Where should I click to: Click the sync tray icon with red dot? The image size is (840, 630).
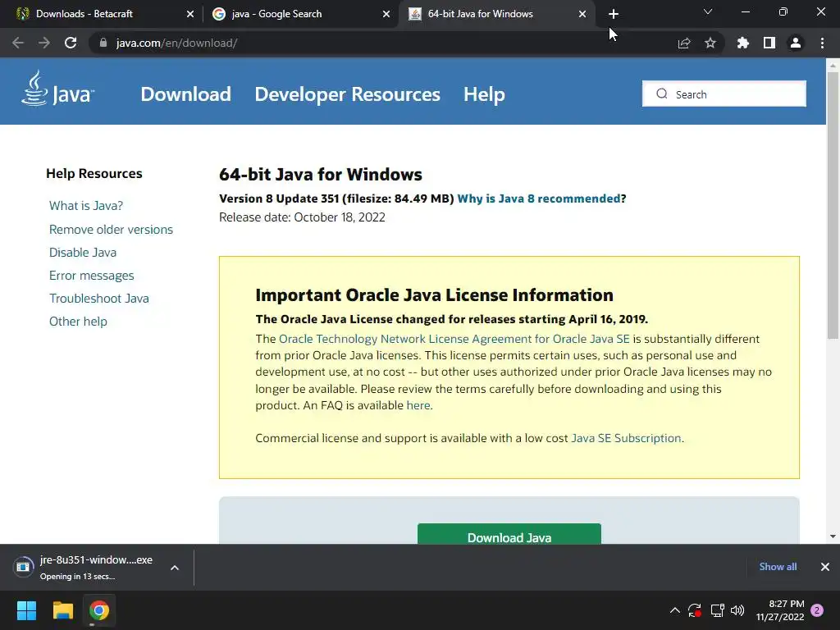click(695, 610)
